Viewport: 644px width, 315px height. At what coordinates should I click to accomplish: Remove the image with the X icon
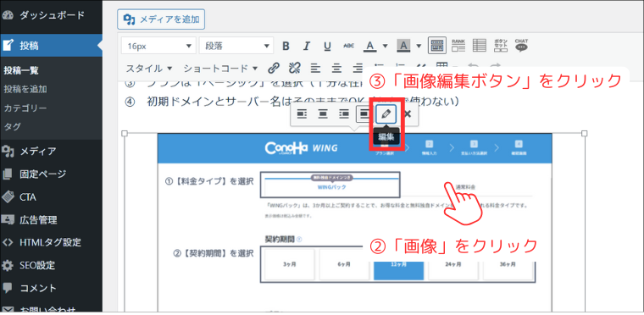408,113
